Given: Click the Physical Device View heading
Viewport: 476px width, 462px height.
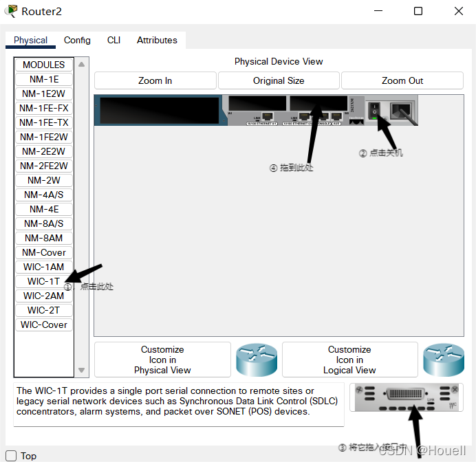Looking at the screenshot, I should (x=279, y=62).
